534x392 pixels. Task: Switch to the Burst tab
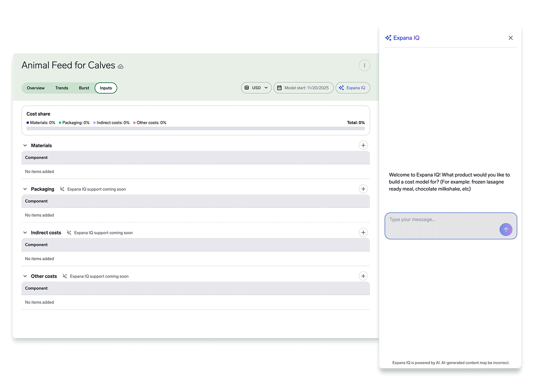click(84, 88)
